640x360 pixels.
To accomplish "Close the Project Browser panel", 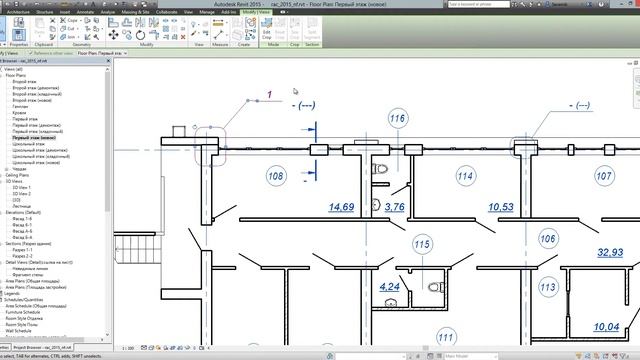I will [x=108, y=61].
